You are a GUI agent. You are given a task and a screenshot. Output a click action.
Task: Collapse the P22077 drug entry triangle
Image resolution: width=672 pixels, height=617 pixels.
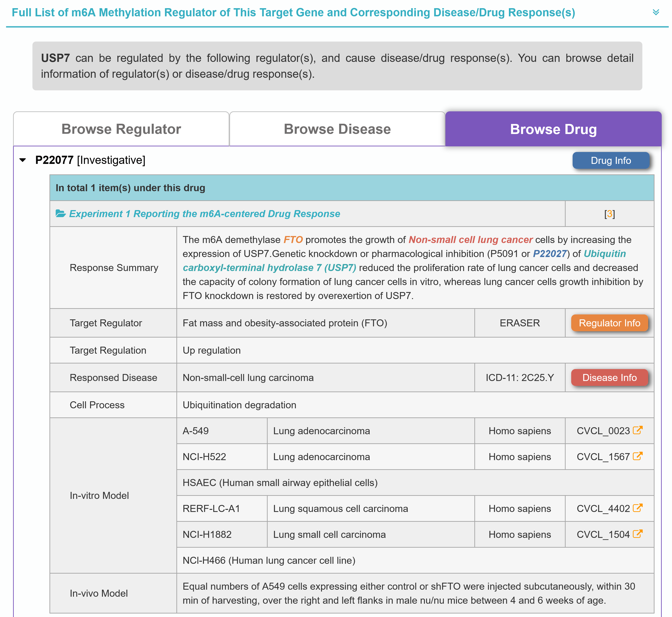coord(23,160)
